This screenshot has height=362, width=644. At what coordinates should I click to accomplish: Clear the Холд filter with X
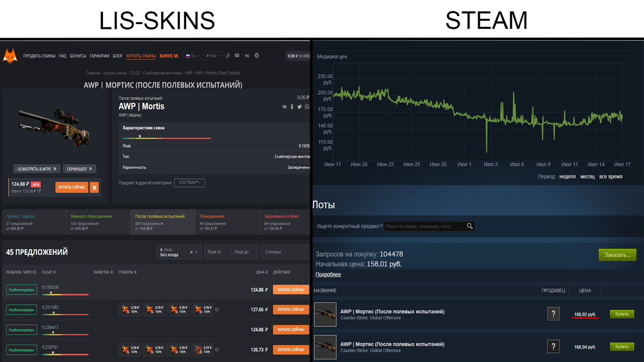(192, 252)
